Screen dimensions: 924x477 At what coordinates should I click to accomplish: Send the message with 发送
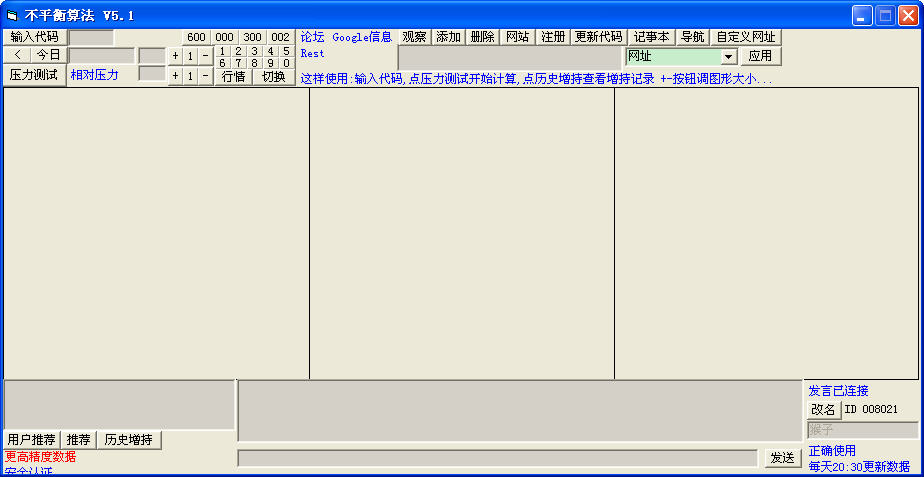tap(783, 458)
